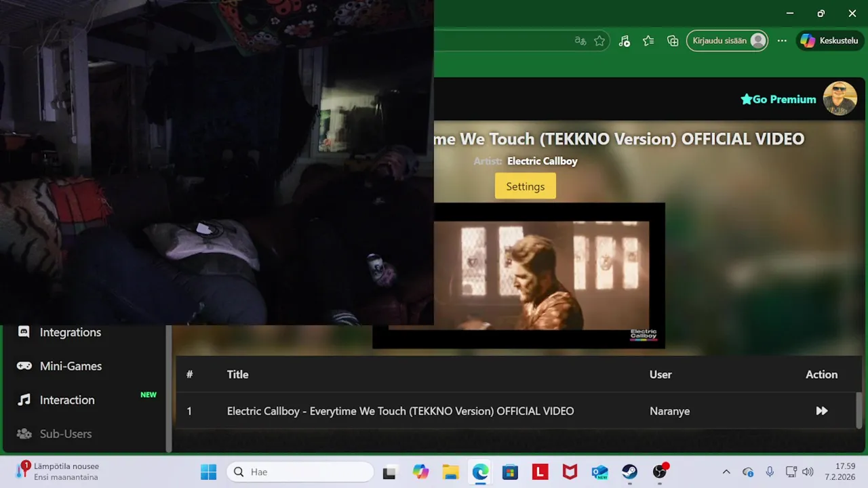The width and height of the screenshot is (868, 488).
Task: Select Sub-Users in the sidebar
Action: point(66,434)
